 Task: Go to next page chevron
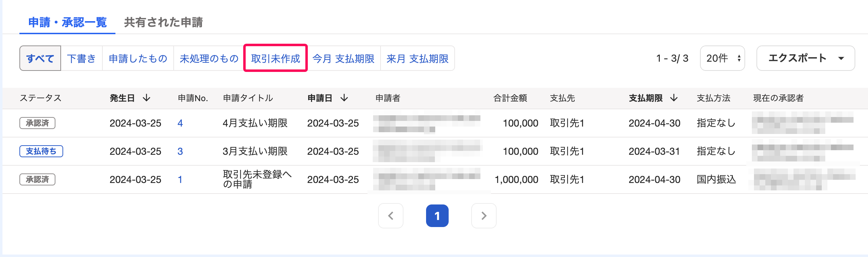click(x=484, y=216)
